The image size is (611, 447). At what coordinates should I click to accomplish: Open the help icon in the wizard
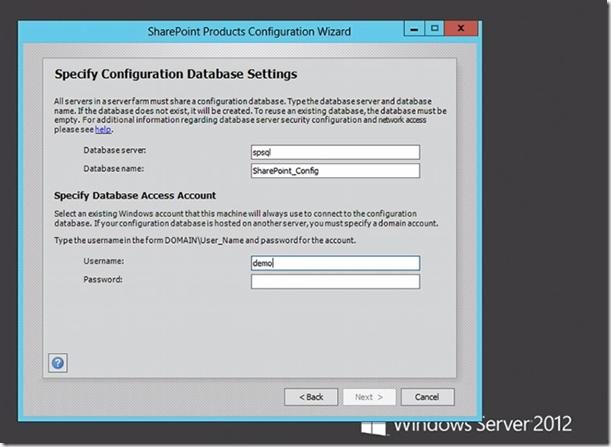(x=58, y=363)
